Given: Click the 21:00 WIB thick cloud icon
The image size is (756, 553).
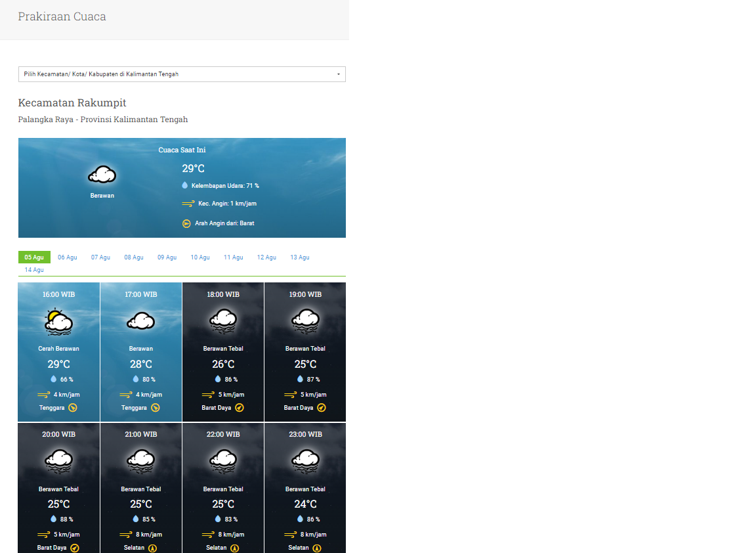Looking at the screenshot, I should tap(141, 461).
